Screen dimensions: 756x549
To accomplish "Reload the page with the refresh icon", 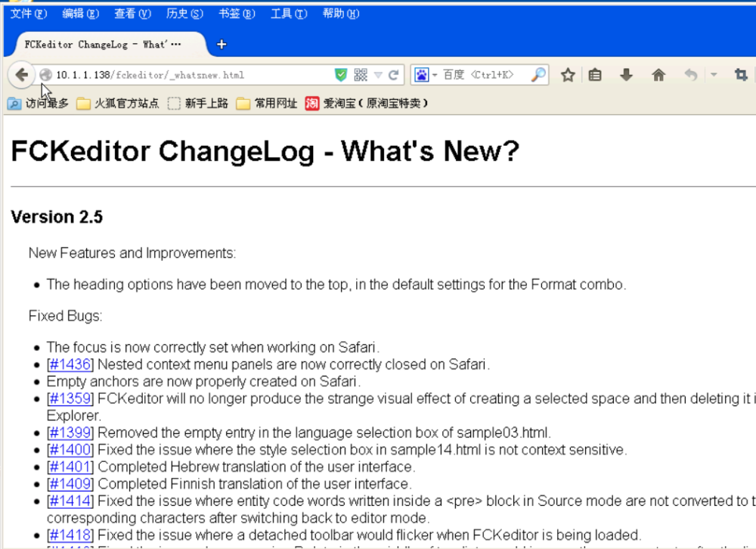I will pyautogui.click(x=394, y=75).
